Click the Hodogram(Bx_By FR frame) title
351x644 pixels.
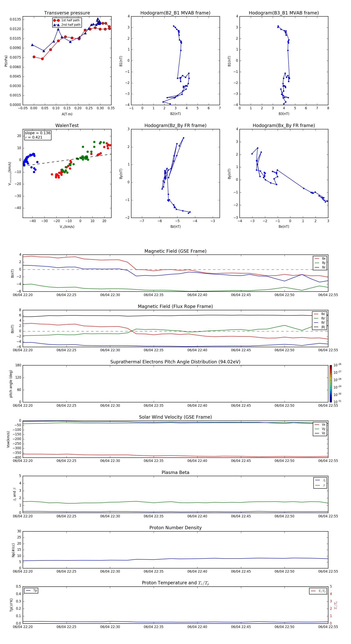point(284,125)
